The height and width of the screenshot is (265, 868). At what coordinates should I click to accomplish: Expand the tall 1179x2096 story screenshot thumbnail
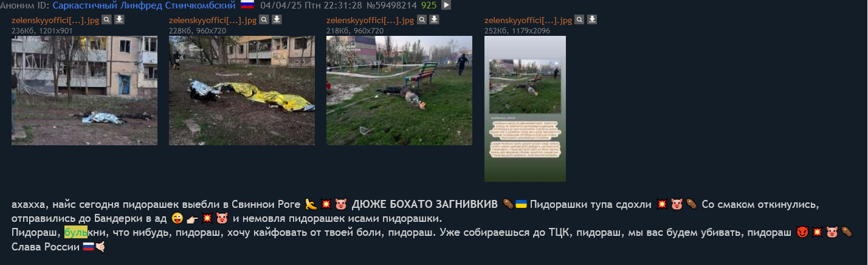(525, 109)
